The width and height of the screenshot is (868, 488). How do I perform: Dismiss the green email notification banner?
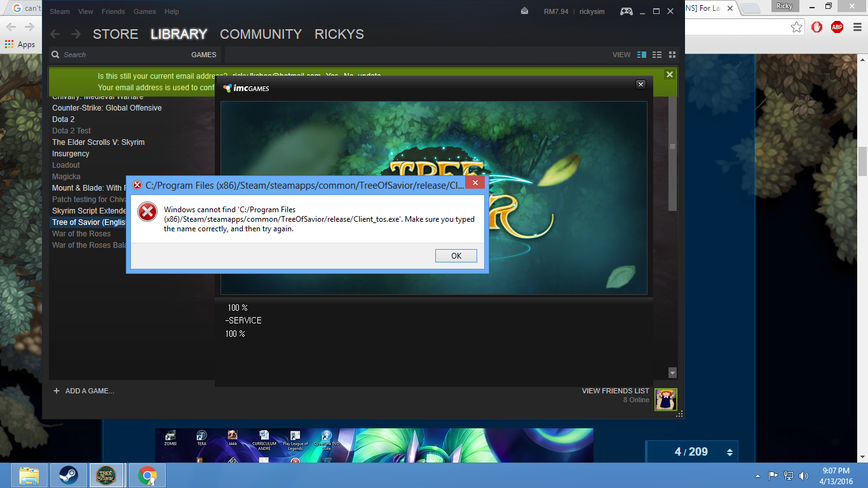point(669,74)
